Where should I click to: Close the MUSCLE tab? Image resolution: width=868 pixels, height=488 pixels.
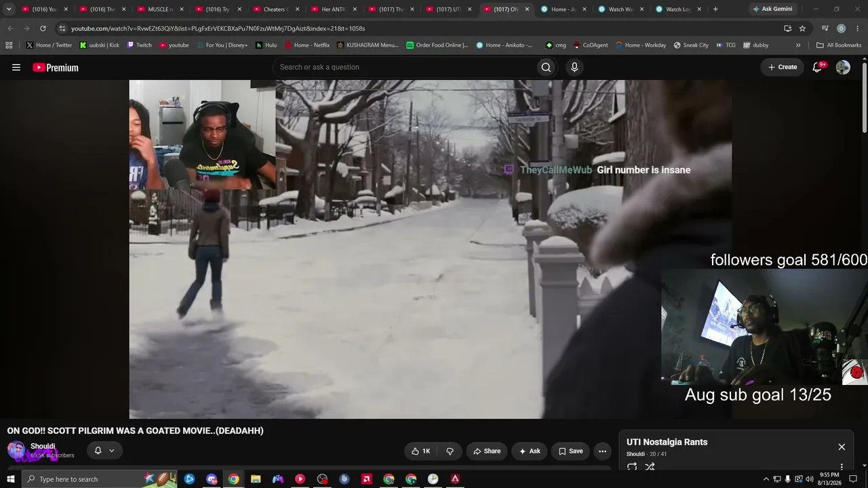point(181,9)
